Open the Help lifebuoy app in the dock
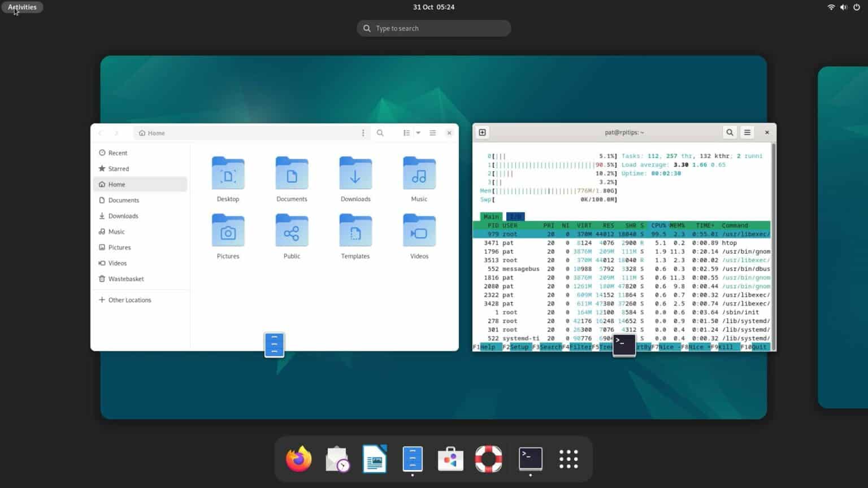The width and height of the screenshot is (868, 488). coord(488,459)
